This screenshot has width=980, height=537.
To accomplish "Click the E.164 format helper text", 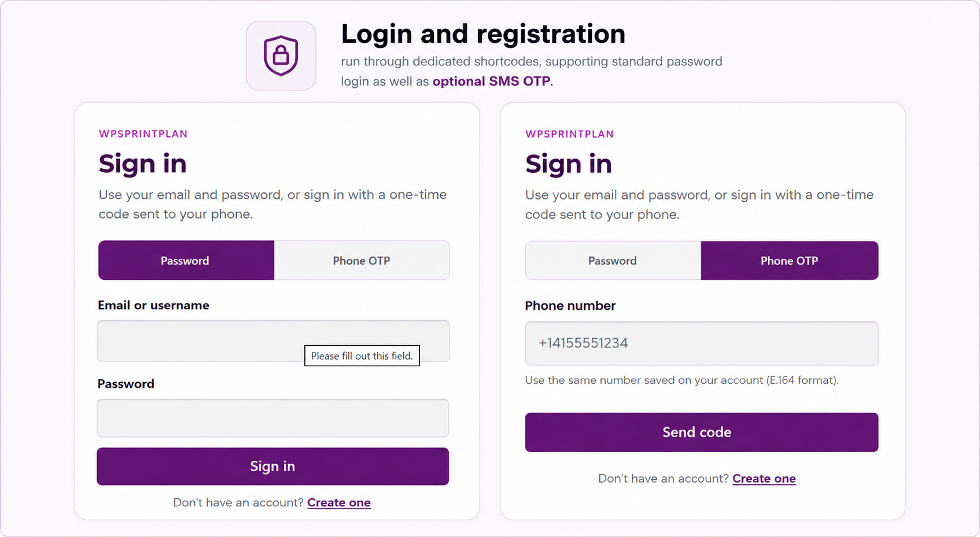I will (682, 380).
